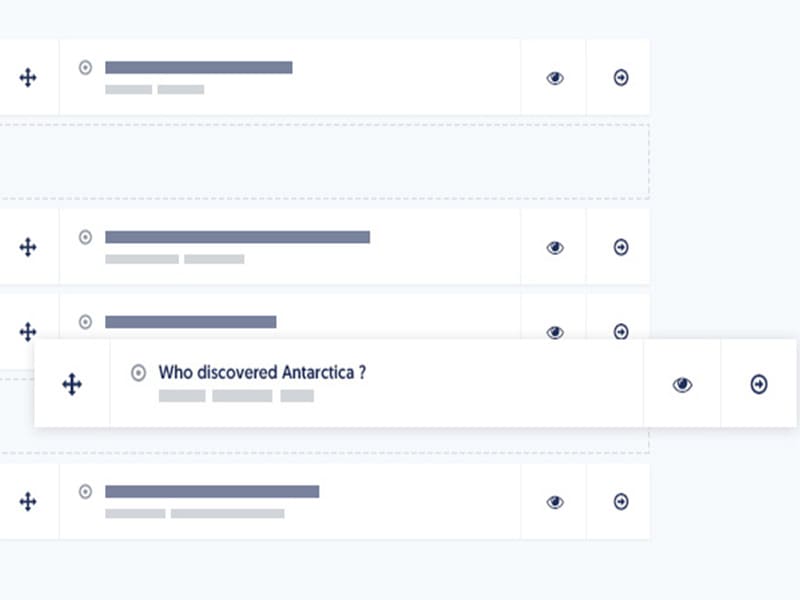Select the target icon beside Who discovered Antarctica

point(138,373)
